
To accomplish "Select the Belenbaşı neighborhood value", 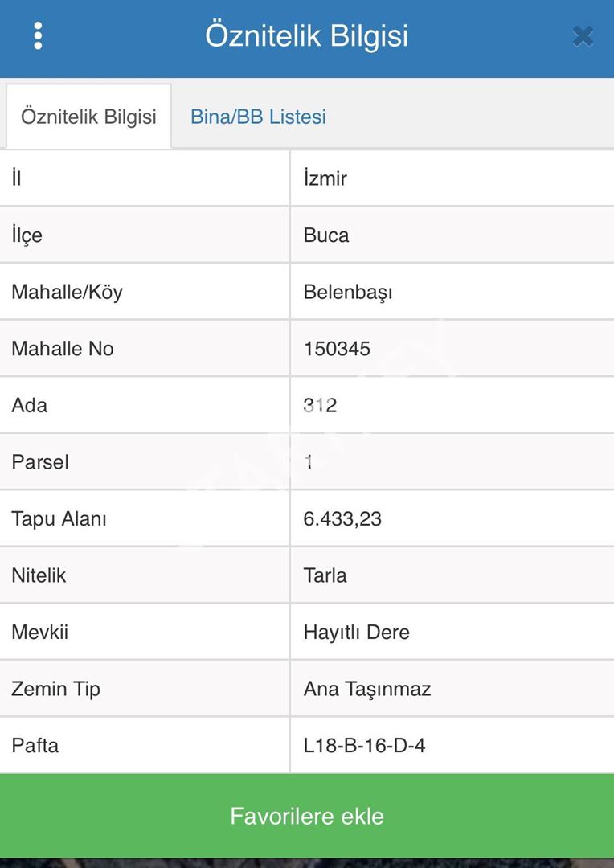I will (348, 292).
